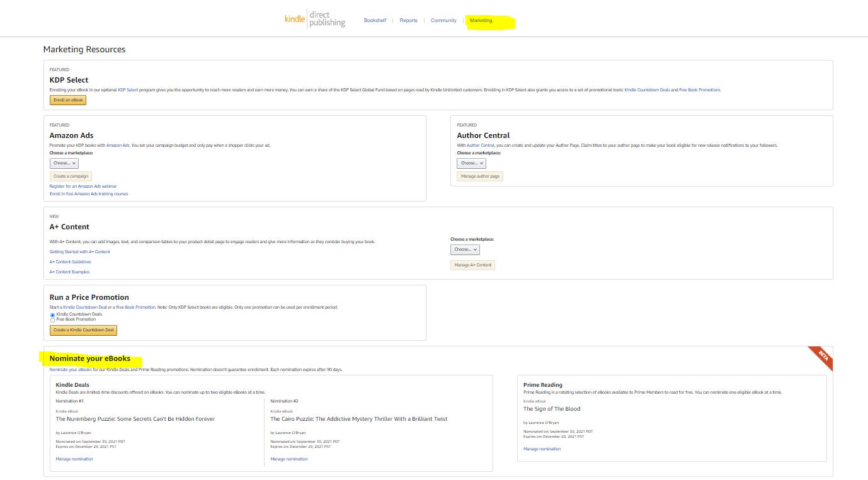Select Kindle Countdown Deals radio button

pos(53,314)
